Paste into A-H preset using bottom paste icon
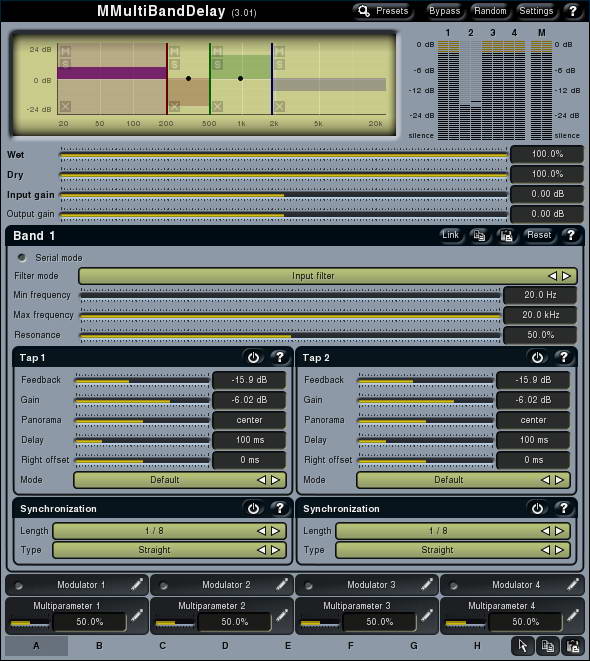This screenshot has height=661, width=590. coord(572,646)
